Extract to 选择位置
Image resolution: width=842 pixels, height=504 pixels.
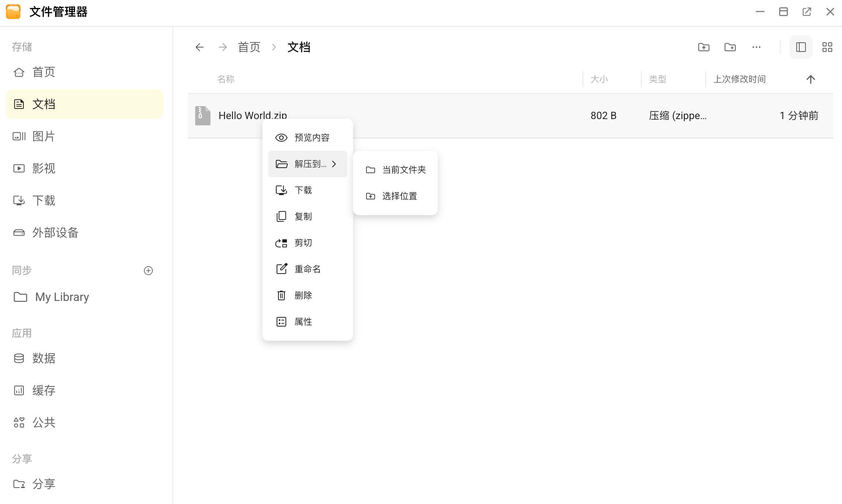click(x=395, y=196)
